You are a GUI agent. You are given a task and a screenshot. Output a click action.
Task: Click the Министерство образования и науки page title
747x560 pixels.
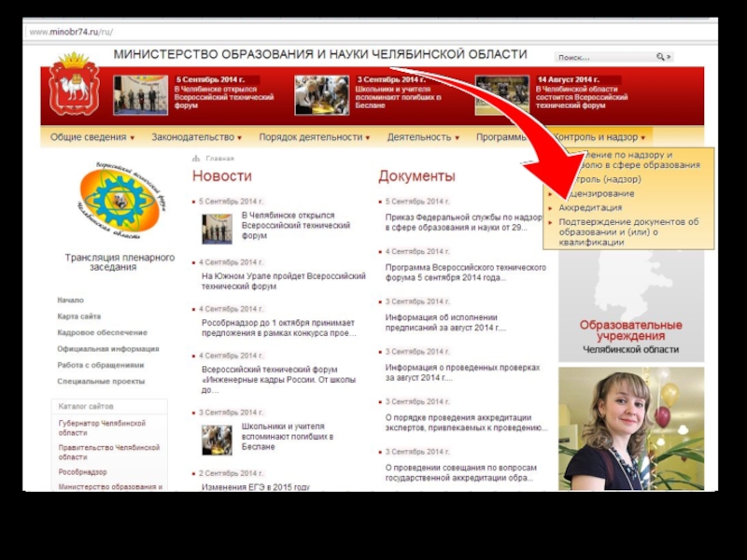[x=320, y=54]
